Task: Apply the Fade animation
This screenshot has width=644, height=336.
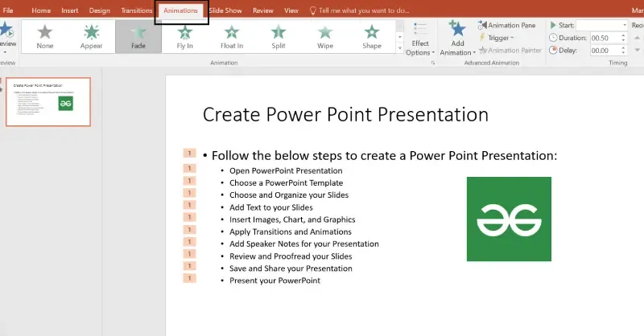Action: [138, 36]
